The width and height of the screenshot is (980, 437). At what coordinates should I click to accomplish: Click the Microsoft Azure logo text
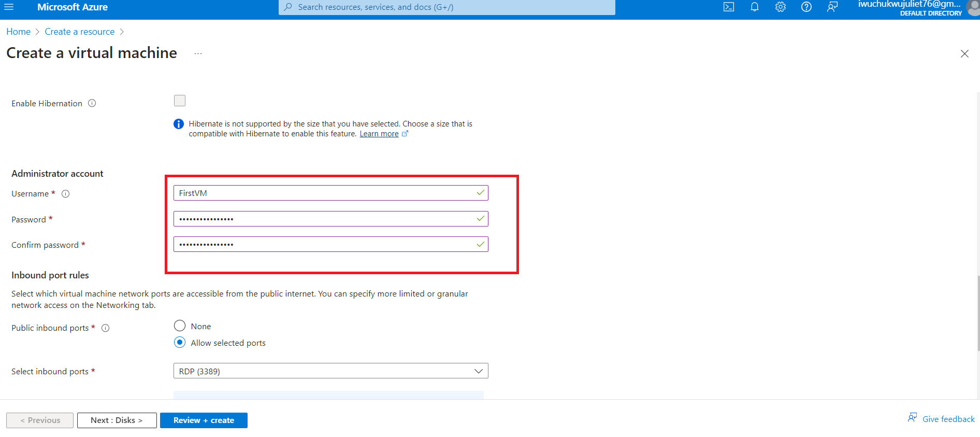(x=73, y=7)
